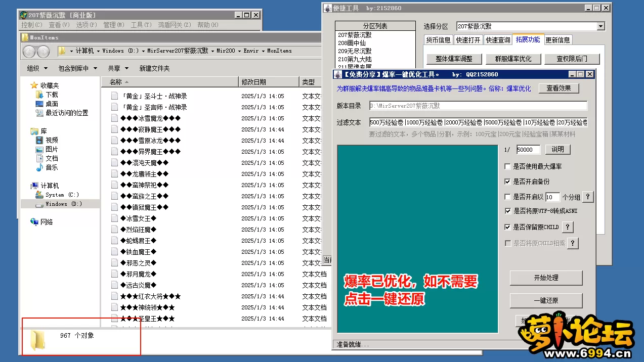This screenshot has height=362, width=644.
Task: Open the 鸿盾网关(Z) menu
Action: [175, 25]
